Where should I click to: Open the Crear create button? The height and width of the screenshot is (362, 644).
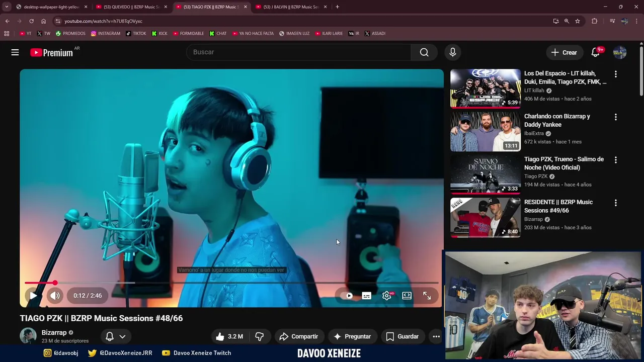point(564,52)
